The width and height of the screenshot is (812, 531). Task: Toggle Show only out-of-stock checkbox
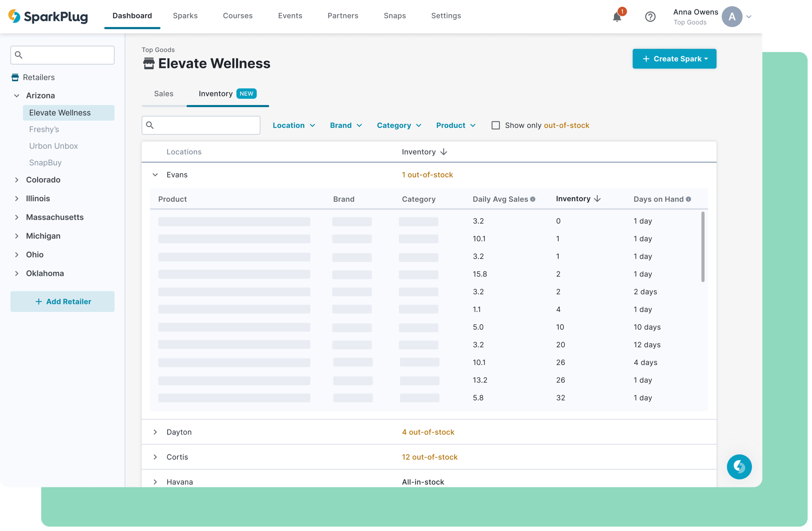(x=495, y=125)
